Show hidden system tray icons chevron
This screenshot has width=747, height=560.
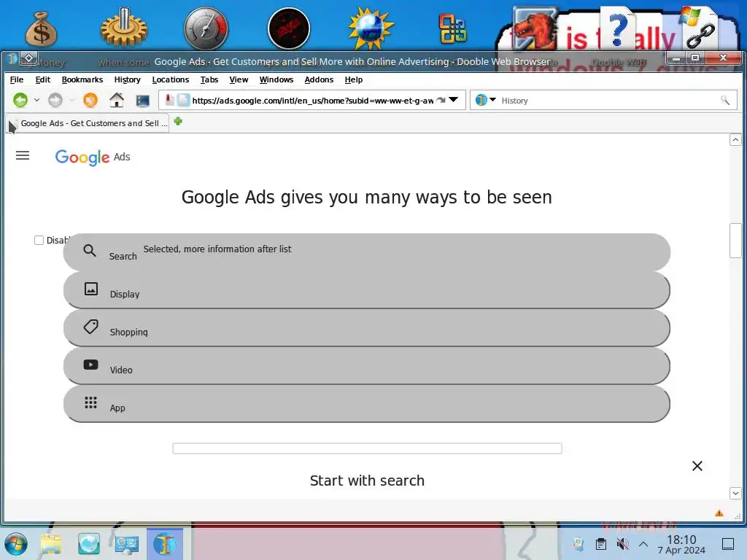(x=643, y=544)
